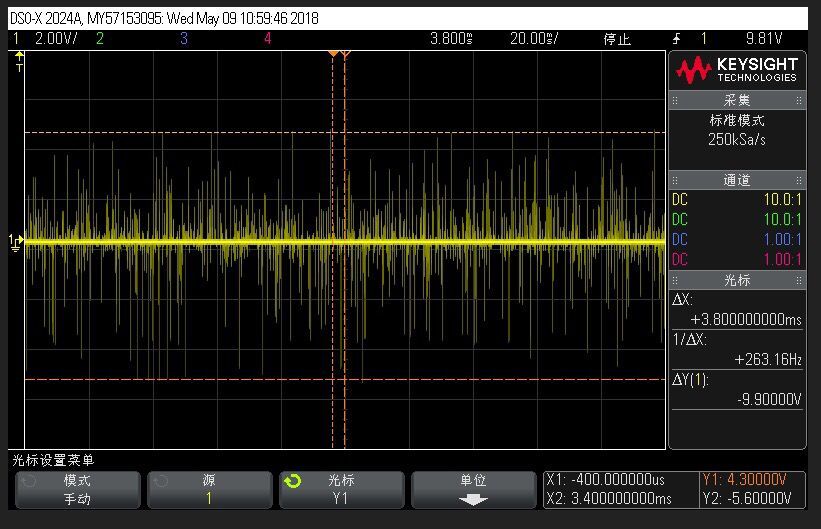821x529 pixels.
Task: Select the upper horizontal Y1 cursor line
Action: [345, 133]
